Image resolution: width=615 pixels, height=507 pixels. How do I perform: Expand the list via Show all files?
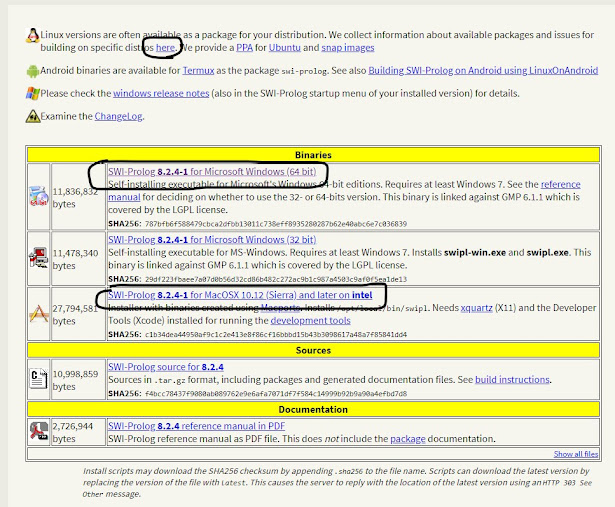point(574,453)
